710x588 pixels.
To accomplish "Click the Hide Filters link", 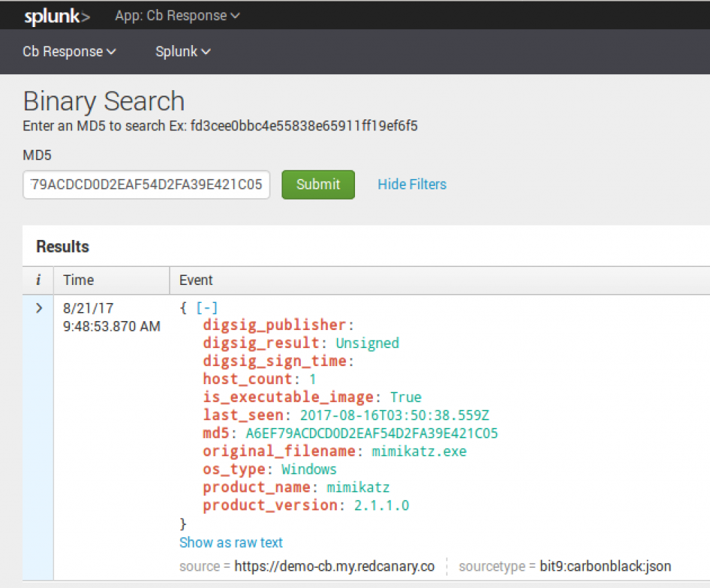I will [x=412, y=184].
